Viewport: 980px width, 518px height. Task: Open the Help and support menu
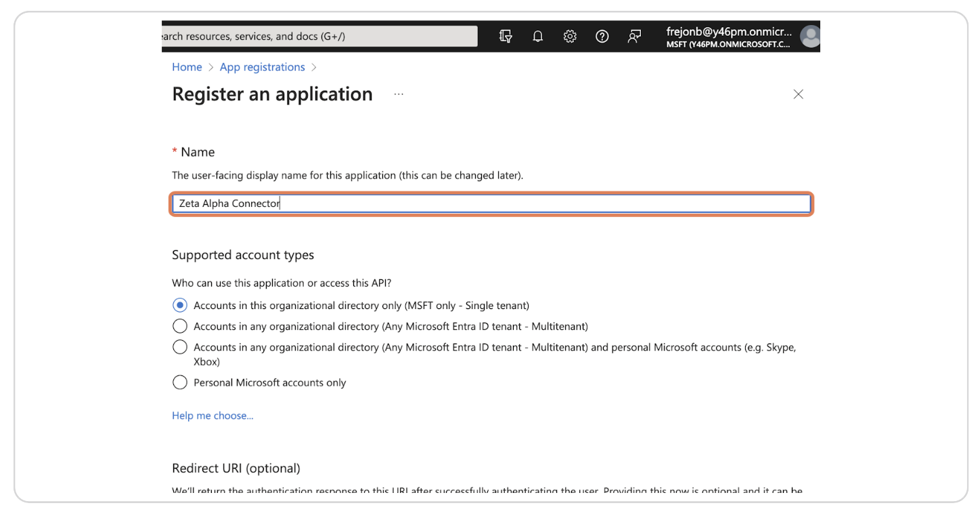click(x=602, y=37)
